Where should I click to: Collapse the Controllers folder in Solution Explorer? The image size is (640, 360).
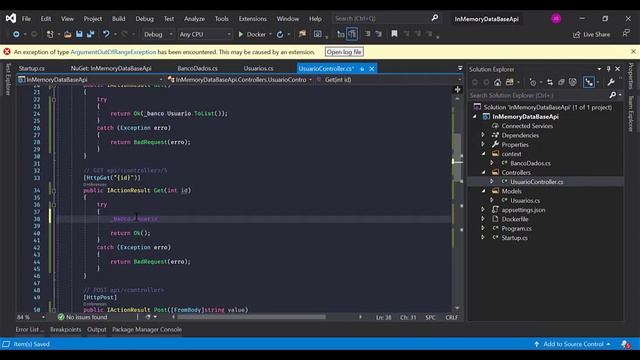483,172
